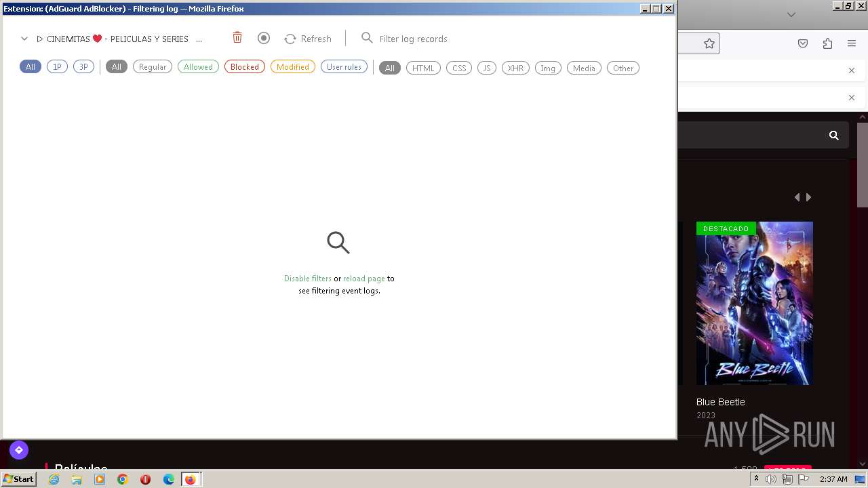Save to Pocket icon in Firefox toolbar

[803, 43]
